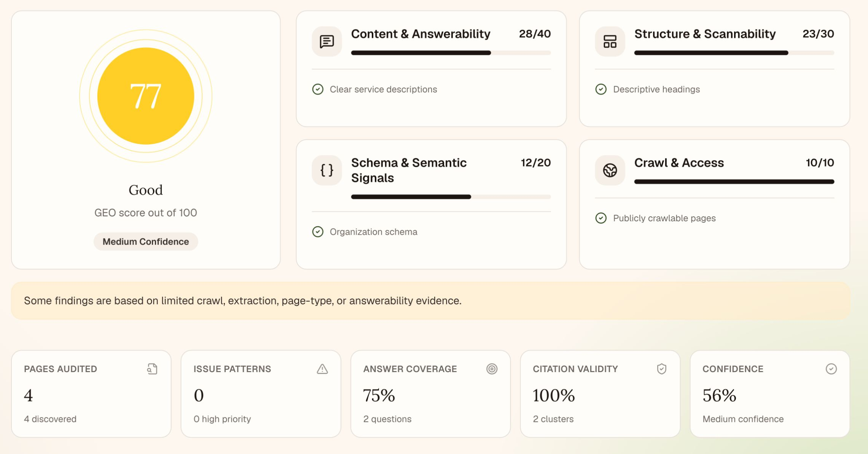Click checkmark beside Clear service descriptions
868x454 pixels.
(x=318, y=89)
